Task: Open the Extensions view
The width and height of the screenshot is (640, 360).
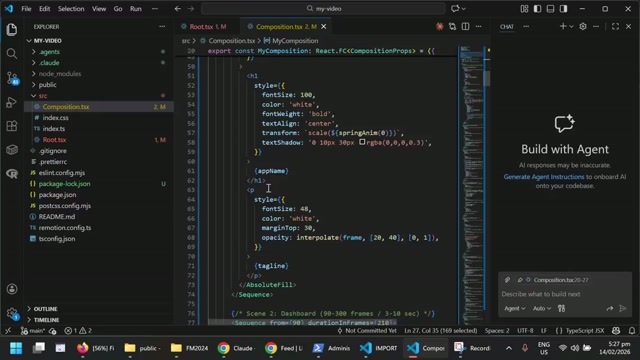Action: tap(12, 126)
